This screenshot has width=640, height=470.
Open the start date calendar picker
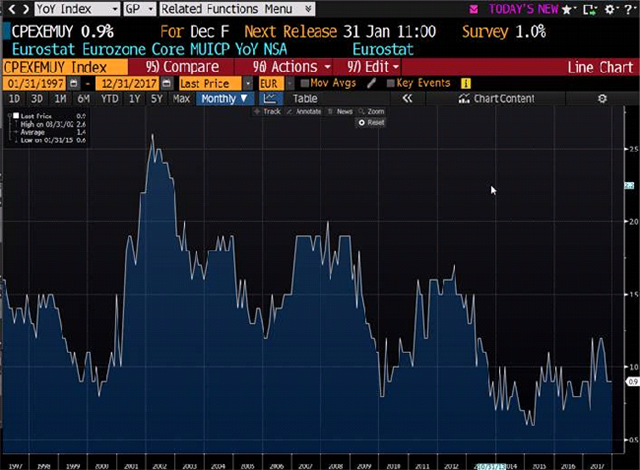73,82
